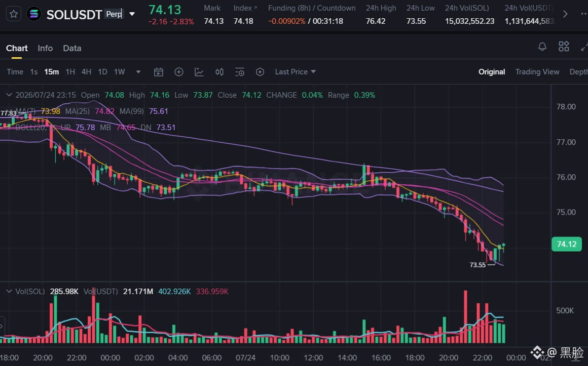Image resolution: width=588 pixels, height=366 pixels.
Task: Switch to the Info tab
Action: click(45, 48)
